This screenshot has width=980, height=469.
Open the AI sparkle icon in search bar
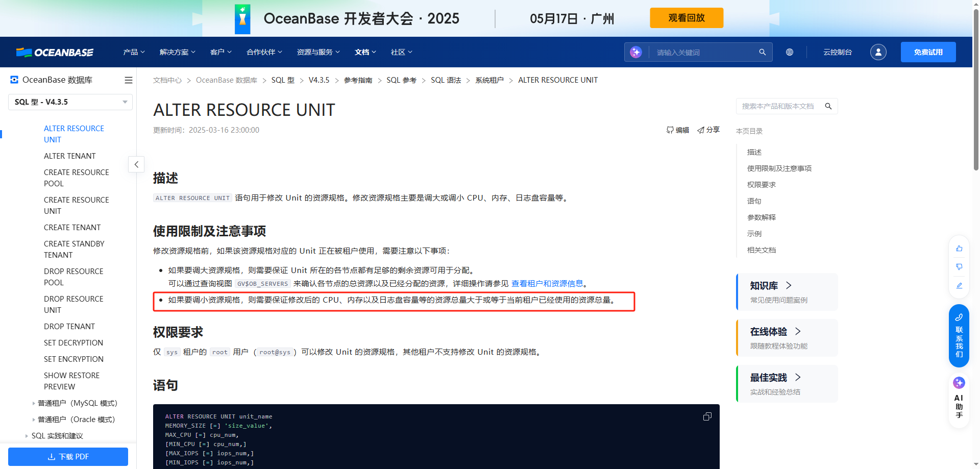click(635, 52)
